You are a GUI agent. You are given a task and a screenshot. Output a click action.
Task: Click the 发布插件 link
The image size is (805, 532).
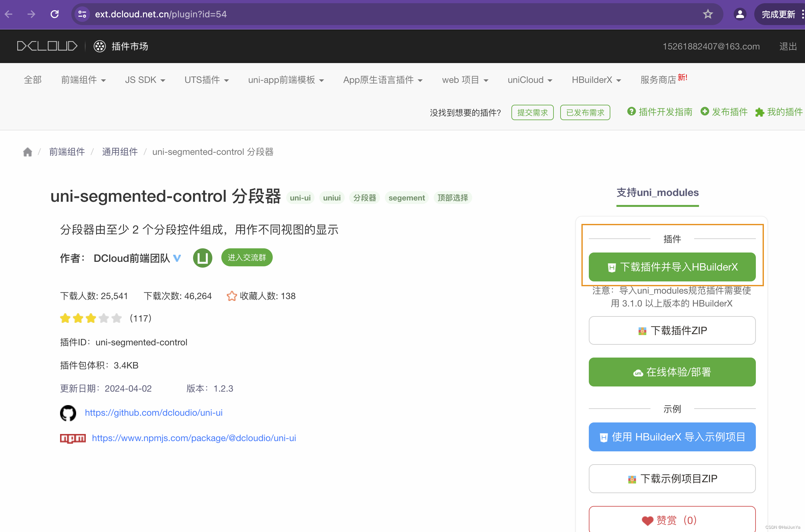[730, 111]
